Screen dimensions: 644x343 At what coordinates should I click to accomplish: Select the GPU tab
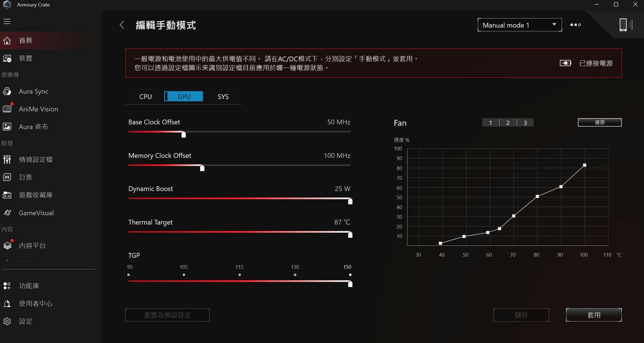(184, 96)
